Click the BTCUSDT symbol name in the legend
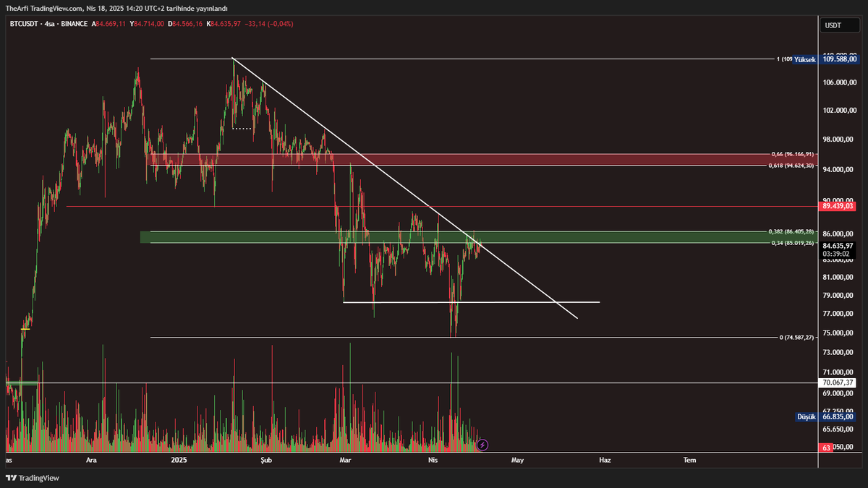The width and height of the screenshot is (868, 488). [x=24, y=24]
